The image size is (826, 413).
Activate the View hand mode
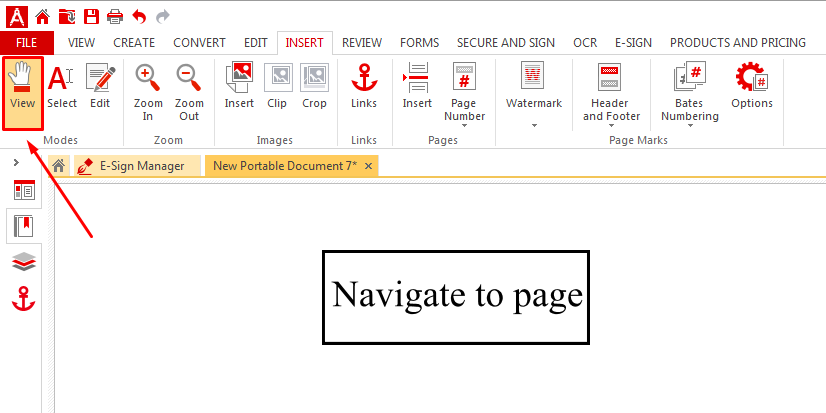pos(23,93)
